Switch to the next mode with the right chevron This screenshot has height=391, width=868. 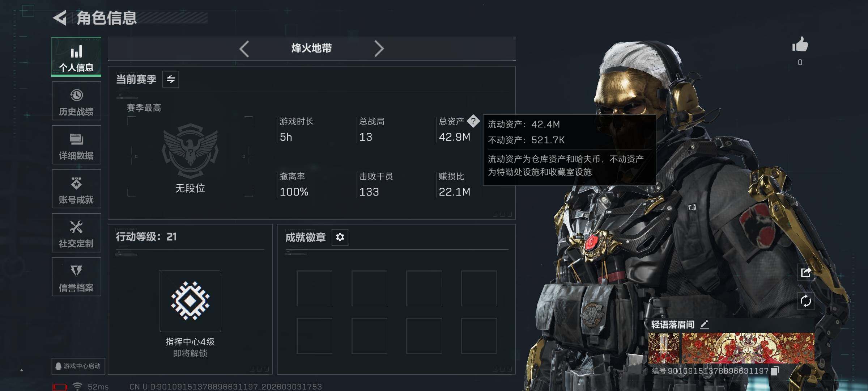click(x=379, y=49)
